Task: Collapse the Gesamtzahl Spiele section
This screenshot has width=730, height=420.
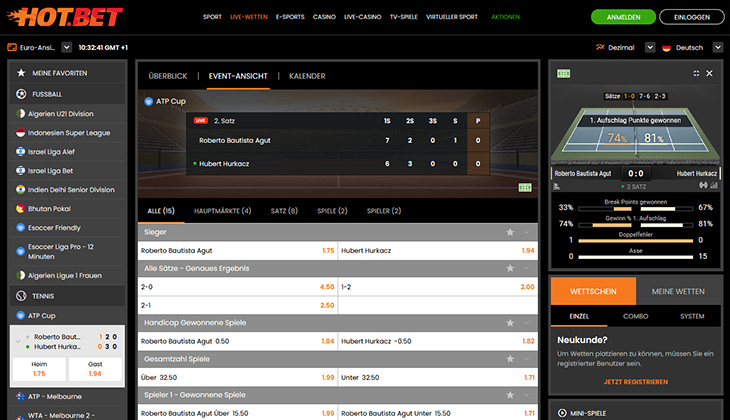Action: (x=527, y=359)
